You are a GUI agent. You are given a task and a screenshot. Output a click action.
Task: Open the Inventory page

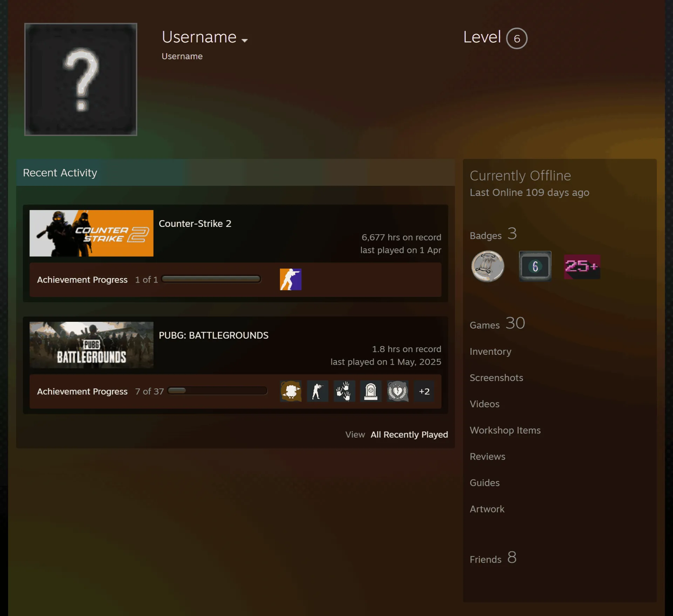pyautogui.click(x=490, y=351)
